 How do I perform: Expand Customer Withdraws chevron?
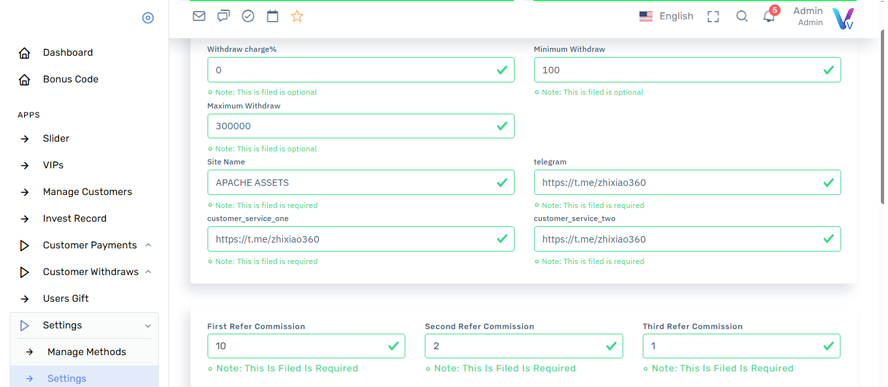(148, 272)
